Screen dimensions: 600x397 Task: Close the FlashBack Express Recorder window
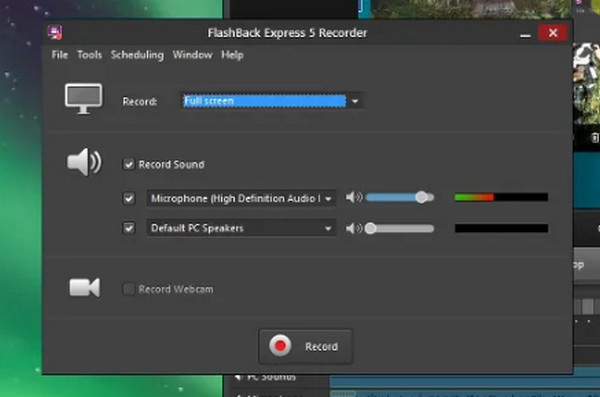(x=553, y=33)
